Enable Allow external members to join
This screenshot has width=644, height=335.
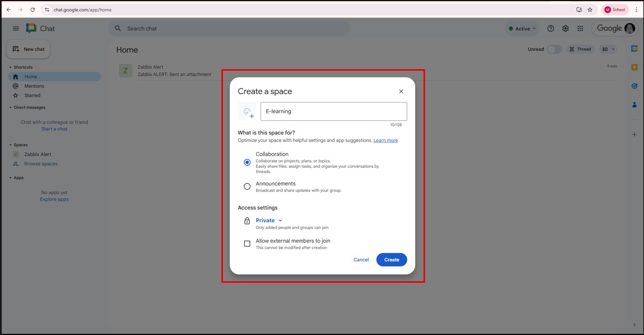(247, 244)
